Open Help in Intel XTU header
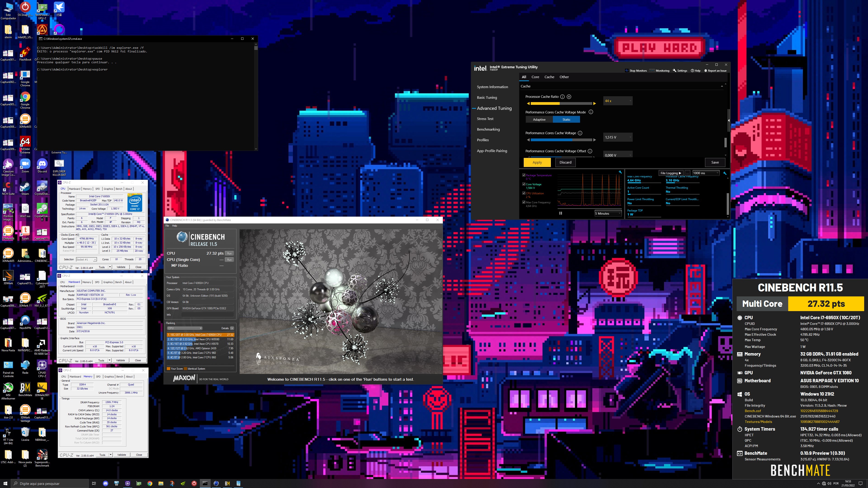The height and width of the screenshot is (488, 868). 696,71
